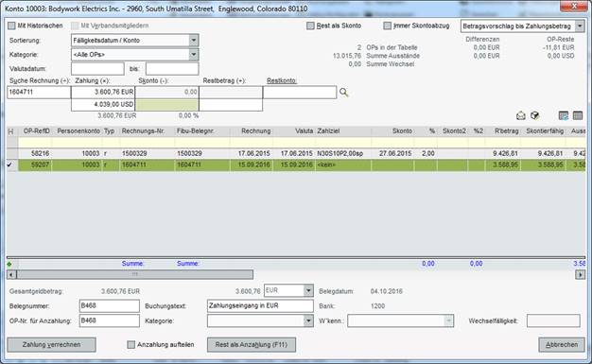Click the Wechselfälligkeit input field
This screenshot has height=364, width=592.
point(553,321)
